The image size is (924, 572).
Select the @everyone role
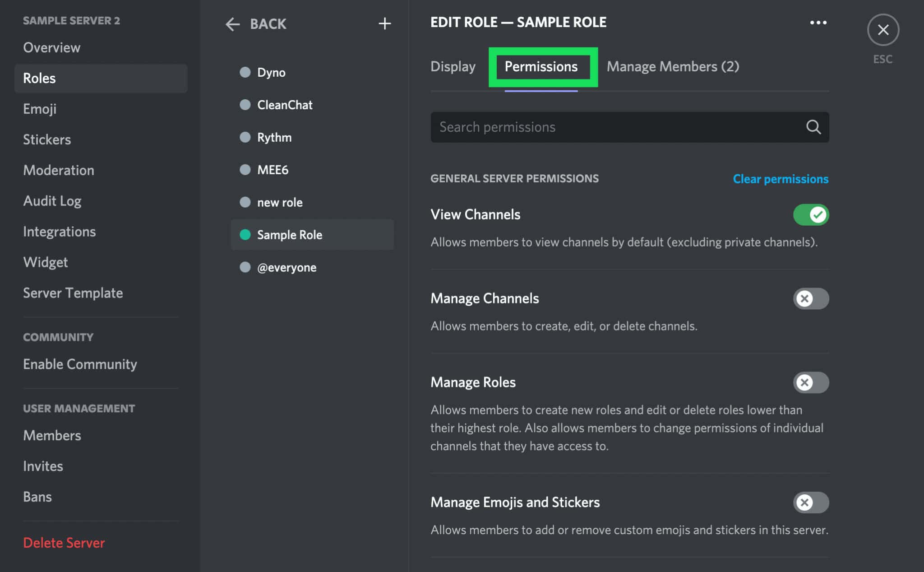286,267
